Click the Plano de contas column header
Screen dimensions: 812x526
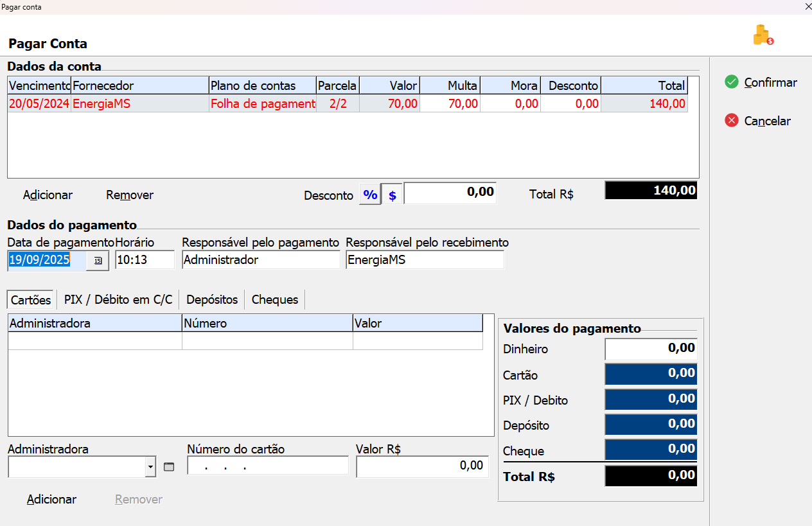[x=263, y=85]
